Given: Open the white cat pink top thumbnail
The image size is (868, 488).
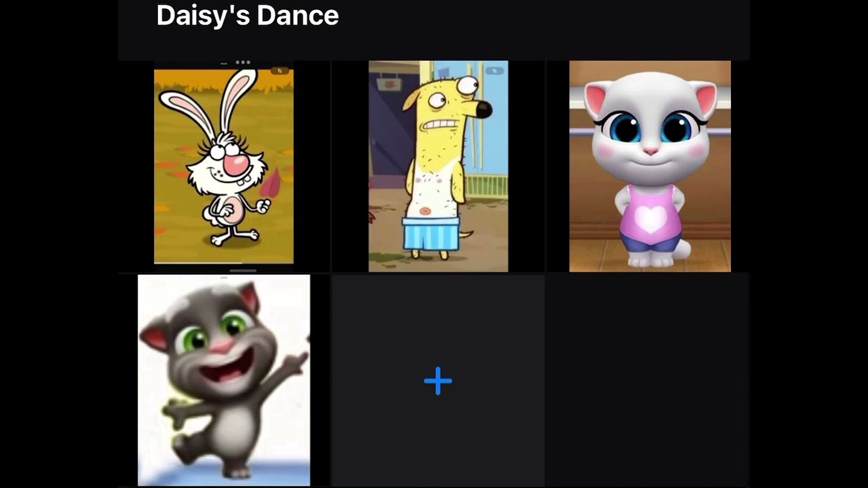Looking at the screenshot, I should click(x=650, y=166).
